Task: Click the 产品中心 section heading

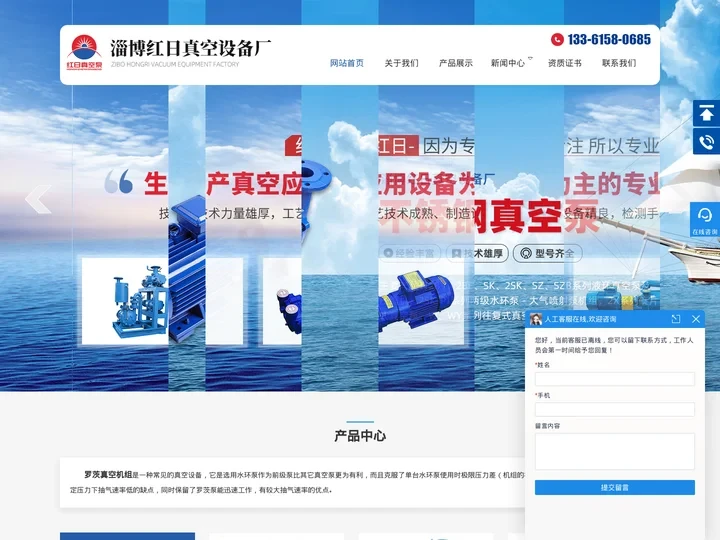Action: (360, 436)
